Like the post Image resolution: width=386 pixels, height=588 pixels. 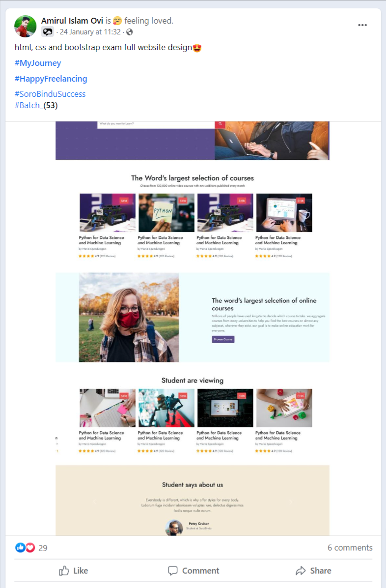(74, 570)
